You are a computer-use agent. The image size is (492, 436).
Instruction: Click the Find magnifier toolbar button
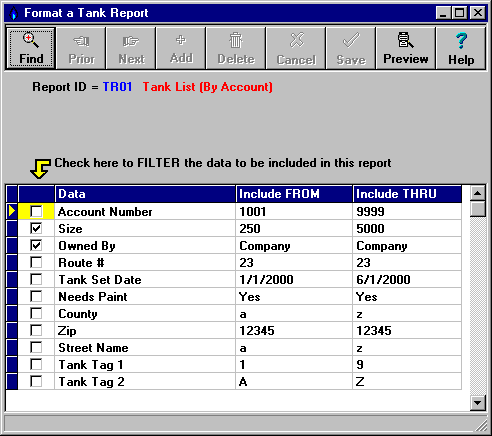(x=31, y=48)
